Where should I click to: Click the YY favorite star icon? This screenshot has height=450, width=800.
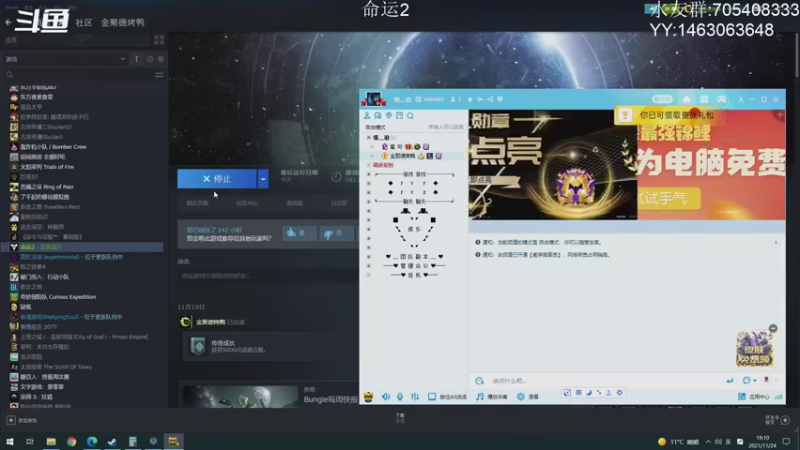point(470,99)
